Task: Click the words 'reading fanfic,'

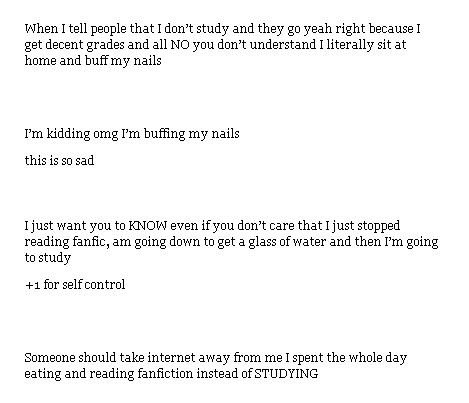Action: pos(67,242)
